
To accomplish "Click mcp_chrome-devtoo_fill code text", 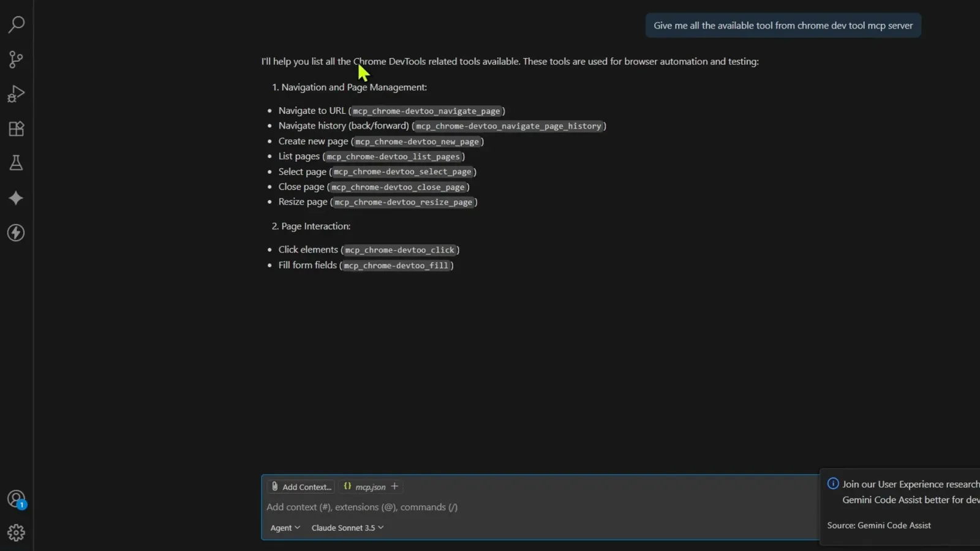I will point(396,266).
